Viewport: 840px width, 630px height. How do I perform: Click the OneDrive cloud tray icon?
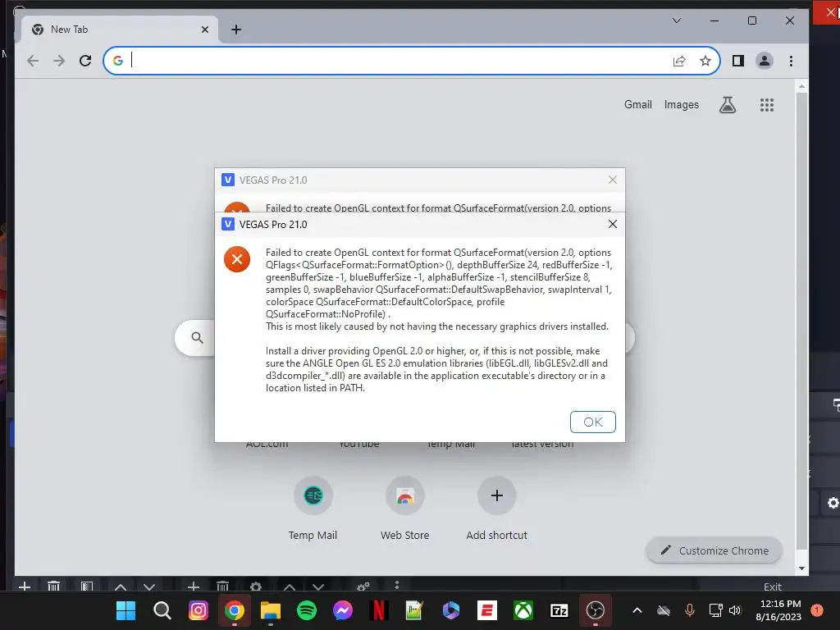664,610
